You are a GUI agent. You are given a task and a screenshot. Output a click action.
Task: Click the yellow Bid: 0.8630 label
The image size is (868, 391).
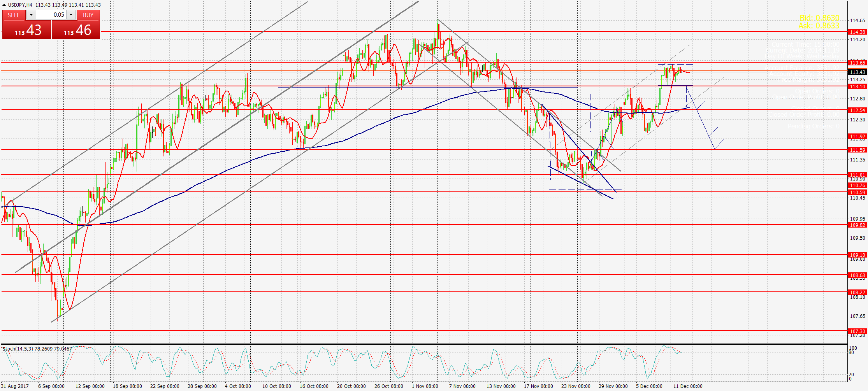point(819,18)
